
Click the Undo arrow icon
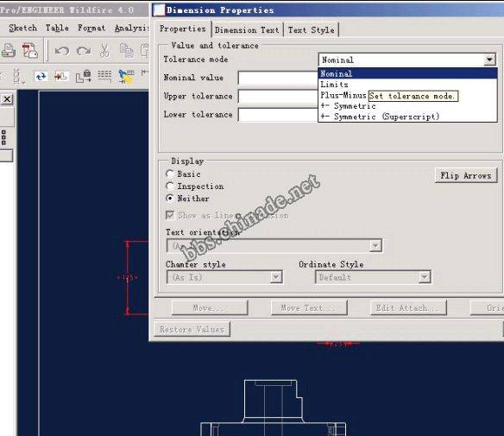62,51
